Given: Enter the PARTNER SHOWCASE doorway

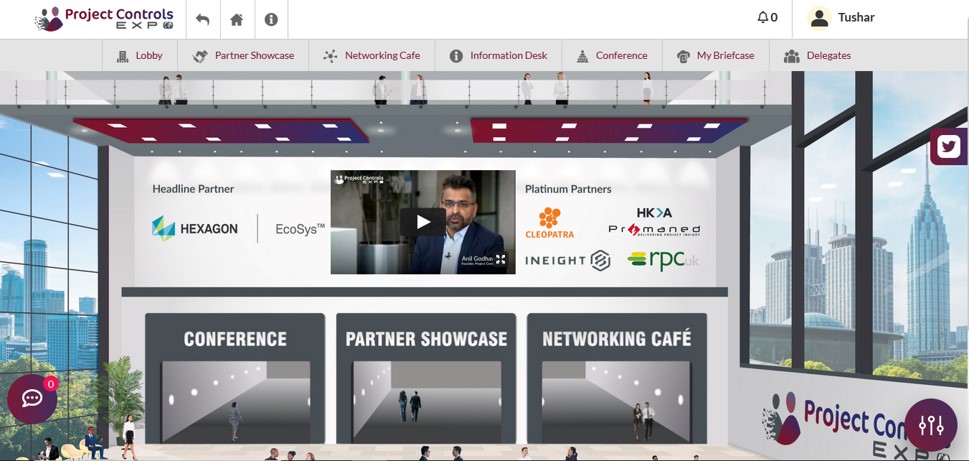Looking at the screenshot, I should tap(426, 378).
